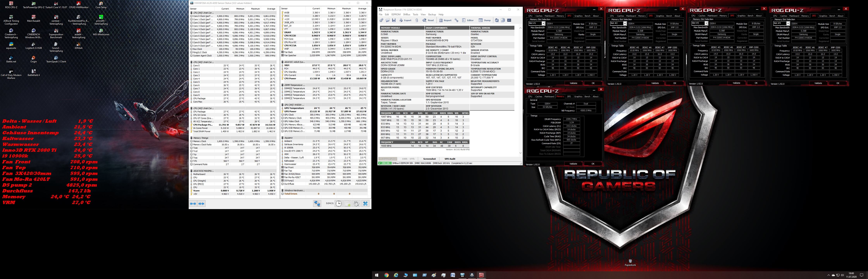Image resolution: width=868 pixels, height=279 pixels.
Task: Switch to the Screenshot tab in Thaiphoon Burner
Action: tap(429, 159)
